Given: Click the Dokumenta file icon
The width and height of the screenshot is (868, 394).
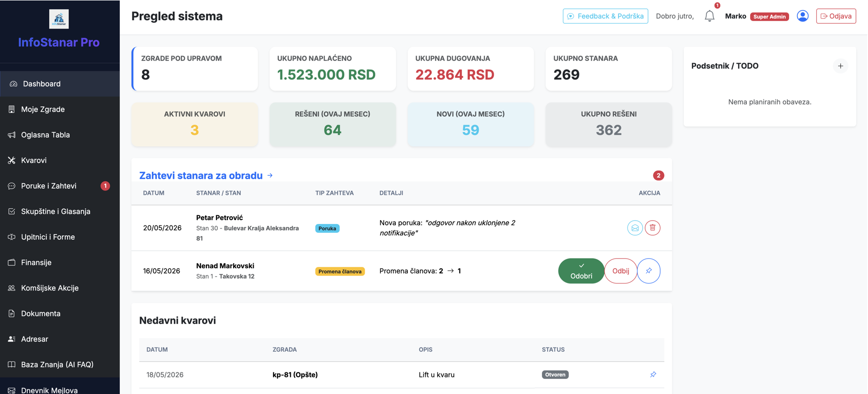Looking at the screenshot, I should [x=12, y=314].
